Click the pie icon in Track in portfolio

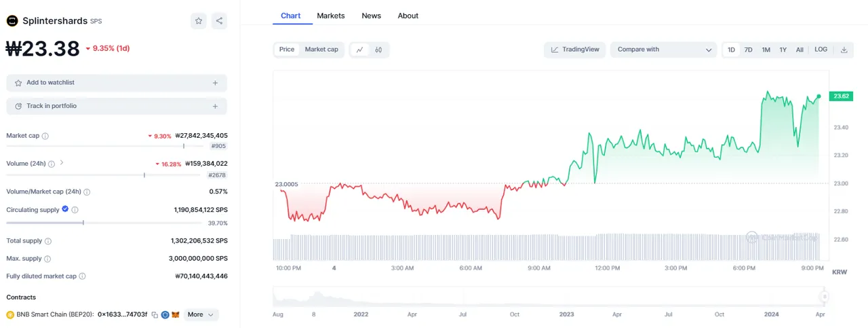18,107
